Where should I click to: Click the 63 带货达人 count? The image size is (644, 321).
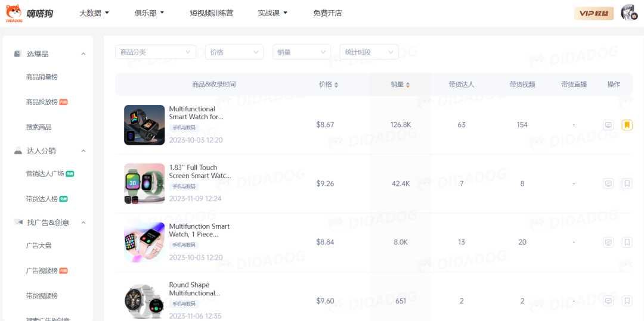462,124
